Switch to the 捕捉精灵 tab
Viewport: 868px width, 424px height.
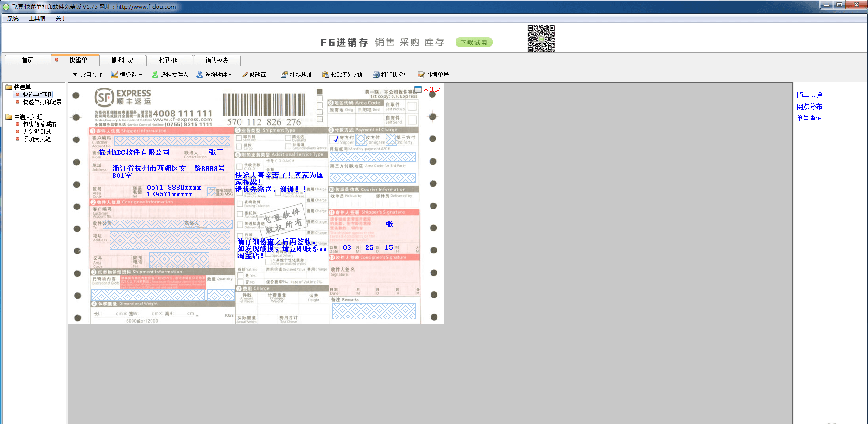(122, 60)
